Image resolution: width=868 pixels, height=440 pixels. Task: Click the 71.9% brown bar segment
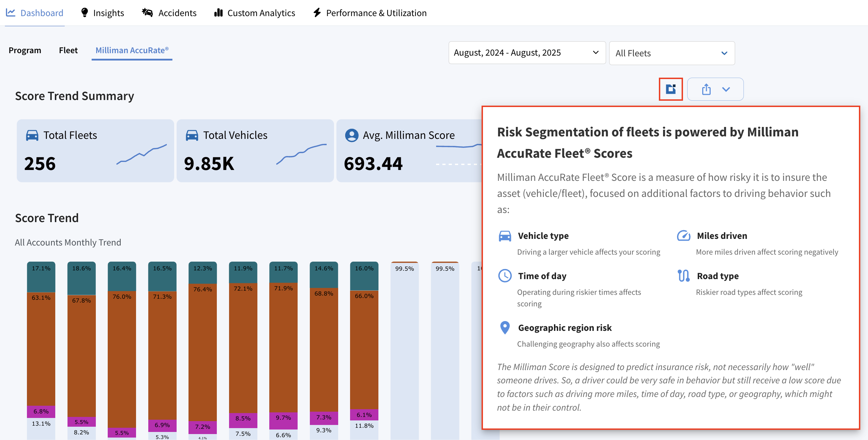coord(284,348)
